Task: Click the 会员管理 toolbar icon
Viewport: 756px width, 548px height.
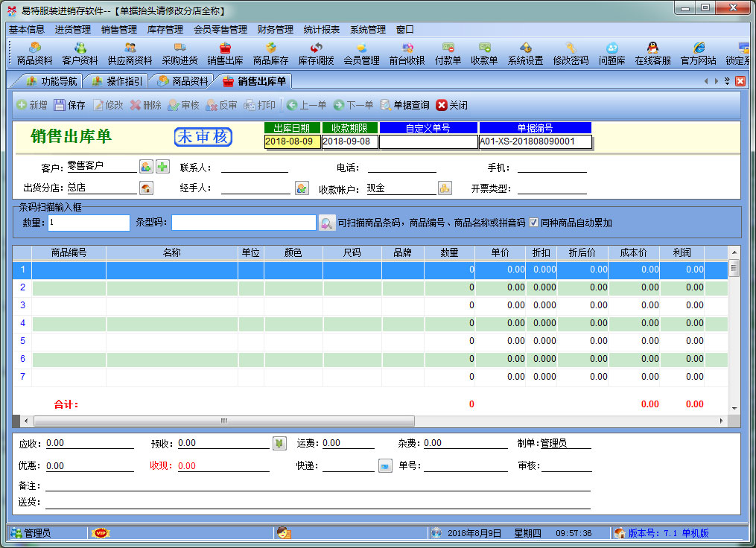Action: 361,54
